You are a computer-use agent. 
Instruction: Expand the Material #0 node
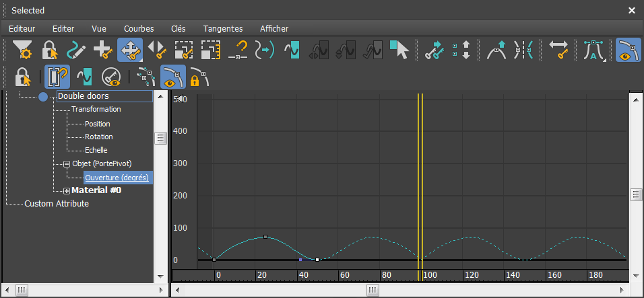pos(67,191)
